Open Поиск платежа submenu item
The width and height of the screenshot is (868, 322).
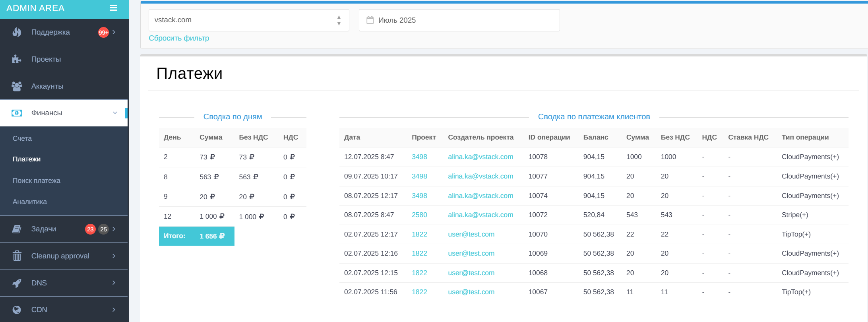pos(37,180)
